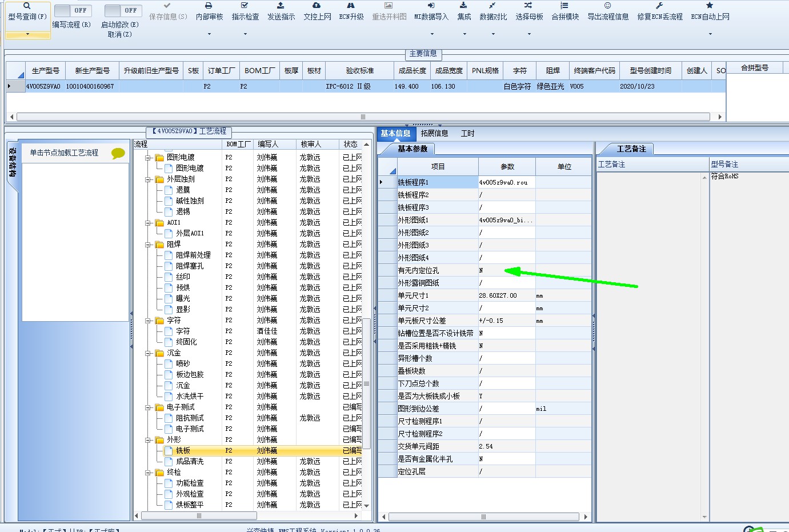Collapse the 外形 tree node

pos(148,440)
